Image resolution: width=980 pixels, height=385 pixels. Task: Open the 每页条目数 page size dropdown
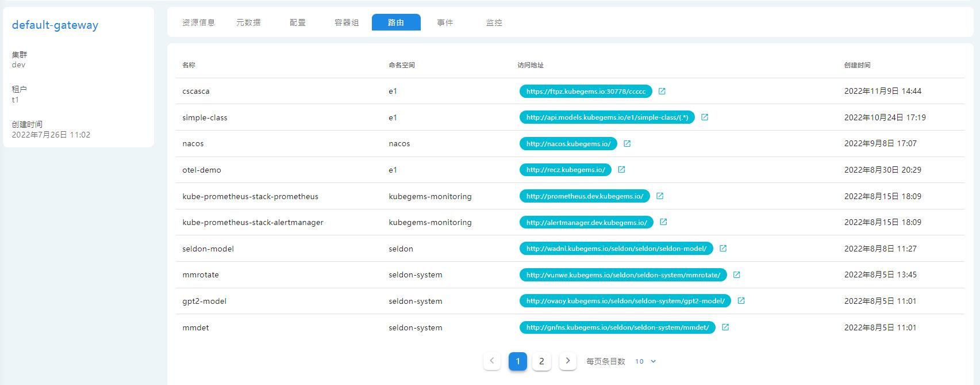coord(645,361)
